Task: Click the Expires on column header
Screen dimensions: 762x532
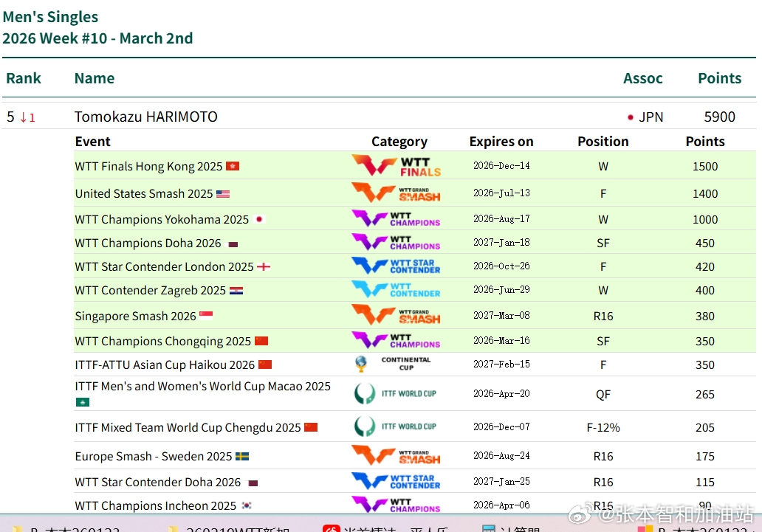Action: tap(501, 142)
